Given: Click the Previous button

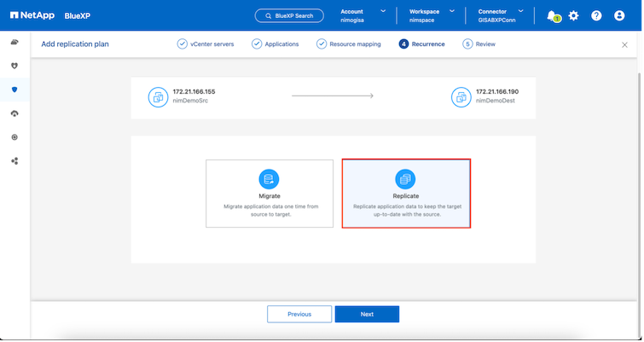Looking at the screenshot, I should (x=299, y=314).
